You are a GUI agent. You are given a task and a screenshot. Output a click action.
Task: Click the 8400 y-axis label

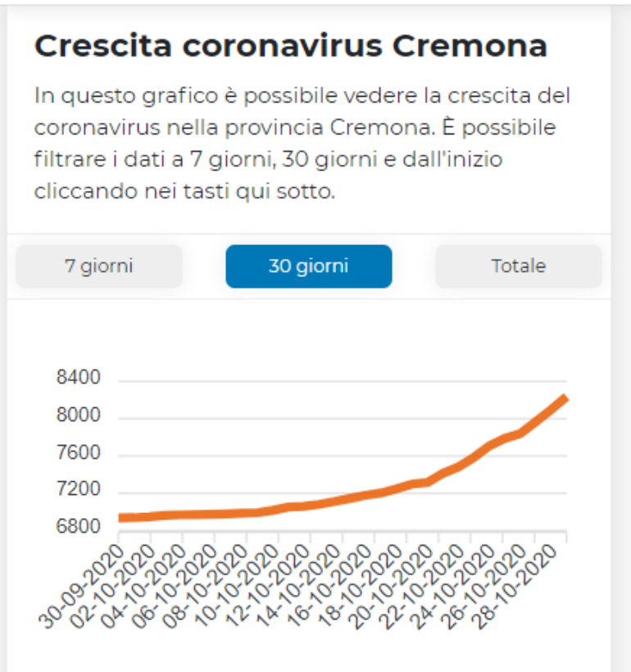(79, 379)
